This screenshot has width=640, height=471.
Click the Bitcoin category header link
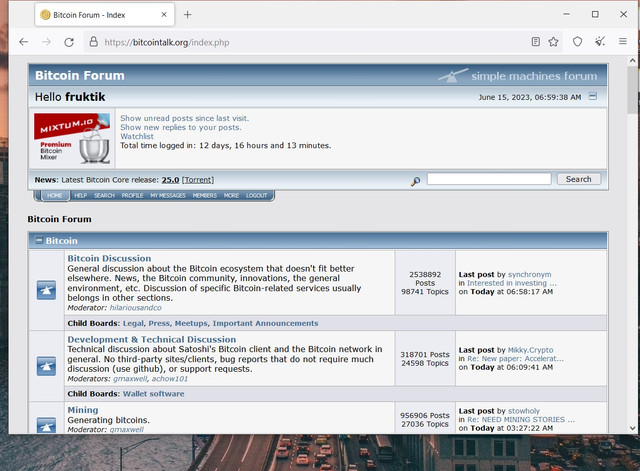61,241
